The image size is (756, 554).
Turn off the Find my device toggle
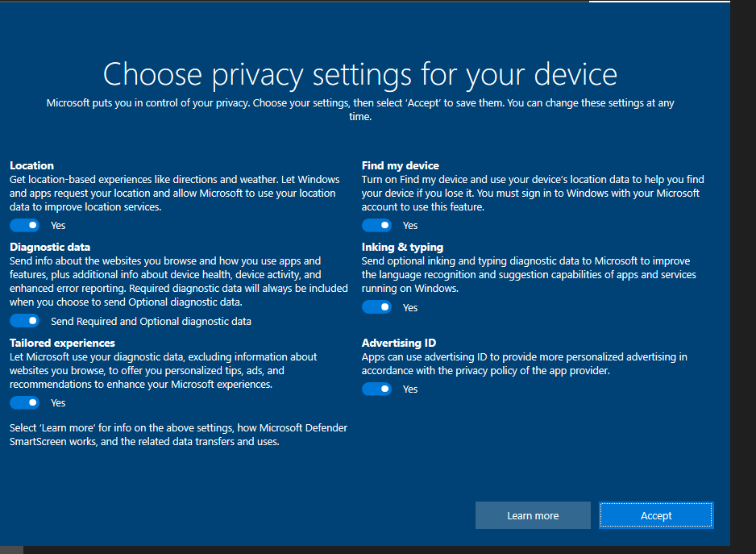point(376,225)
